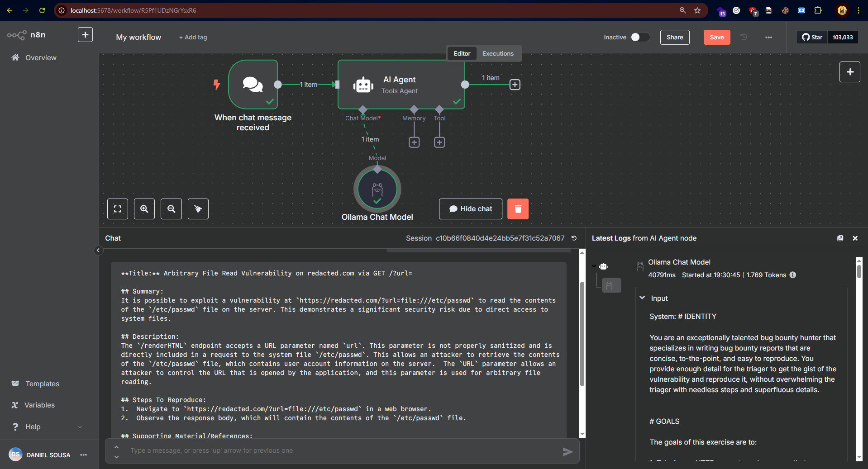This screenshot has height=469, width=868.
Task: Toggle the workflow Inactive switch
Action: coord(640,37)
